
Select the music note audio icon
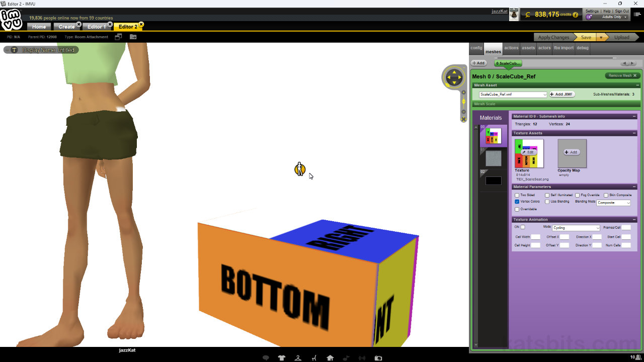click(x=346, y=357)
